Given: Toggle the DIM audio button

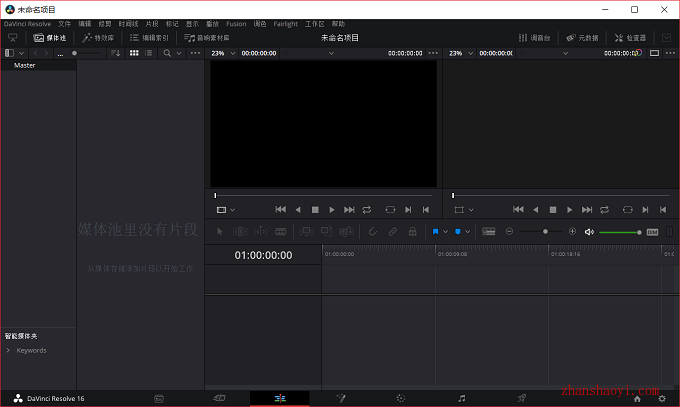Looking at the screenshot, I should (652, 232).
